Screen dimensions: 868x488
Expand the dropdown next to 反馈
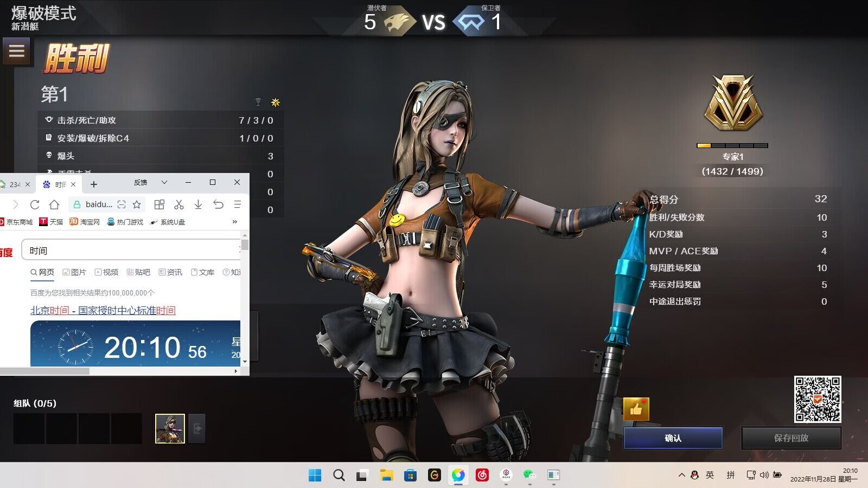(x=164, y=183)
